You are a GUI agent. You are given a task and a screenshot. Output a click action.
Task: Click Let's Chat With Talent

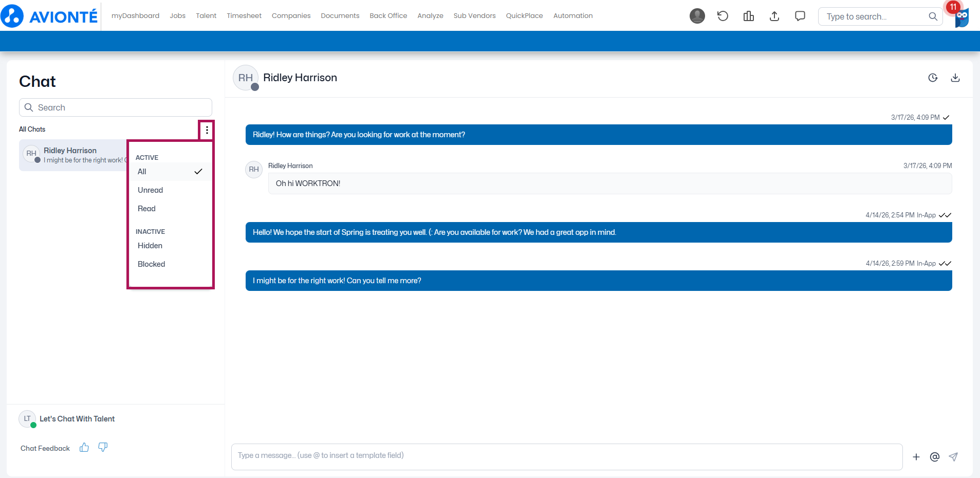tap(77, 419)
